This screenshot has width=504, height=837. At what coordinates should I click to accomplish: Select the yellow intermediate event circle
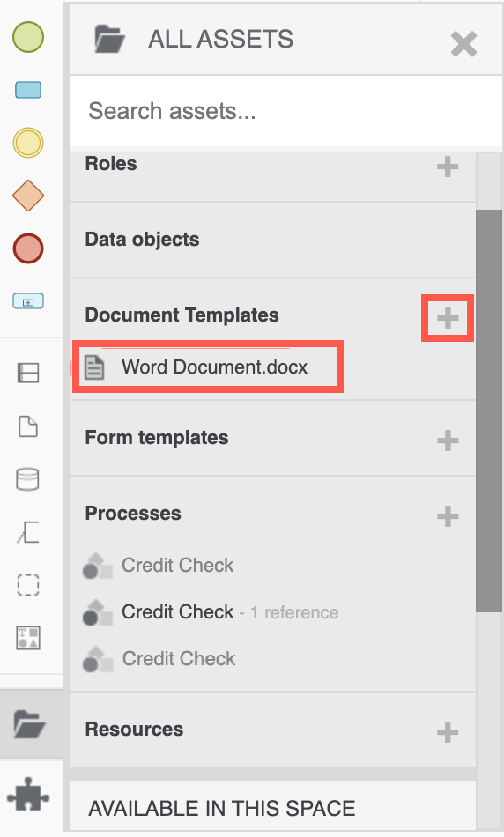(x=28, y=143)
